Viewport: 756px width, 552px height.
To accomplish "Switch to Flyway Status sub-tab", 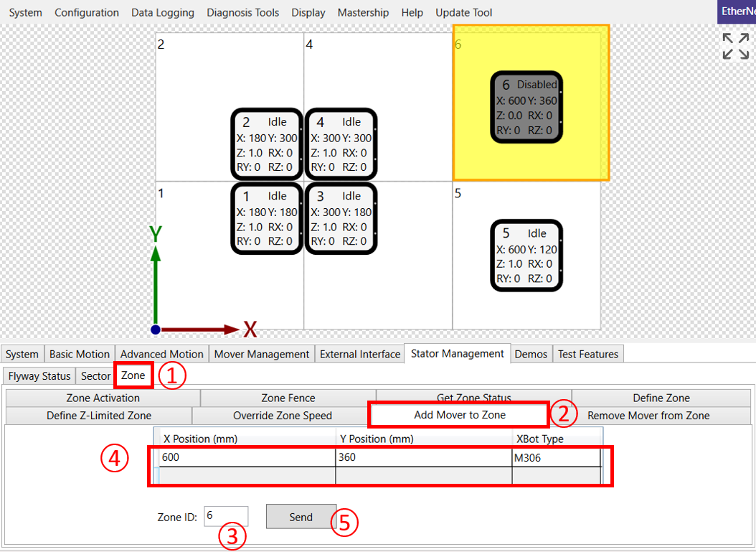I will point(39,376).
